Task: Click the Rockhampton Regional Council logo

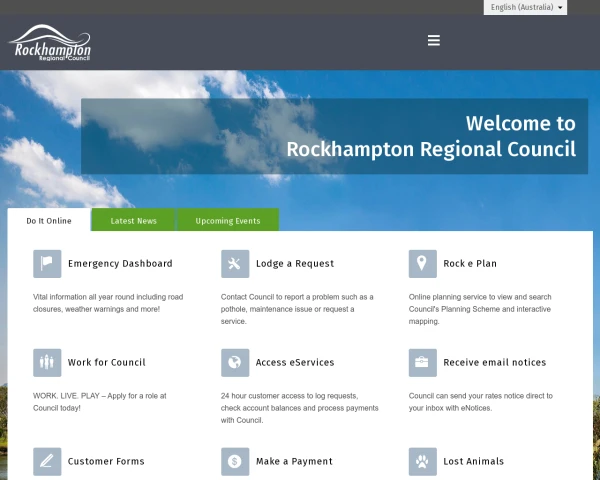Action: (50, 42)
